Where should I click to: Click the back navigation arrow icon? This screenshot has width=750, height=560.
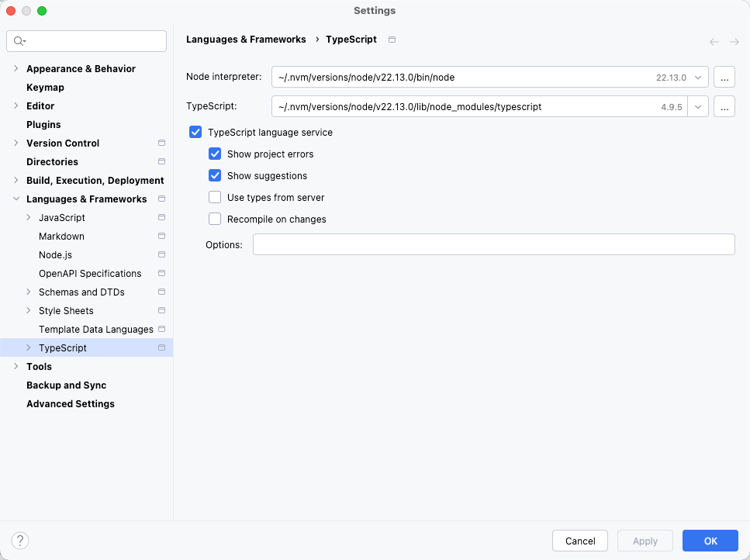[714, 42]
